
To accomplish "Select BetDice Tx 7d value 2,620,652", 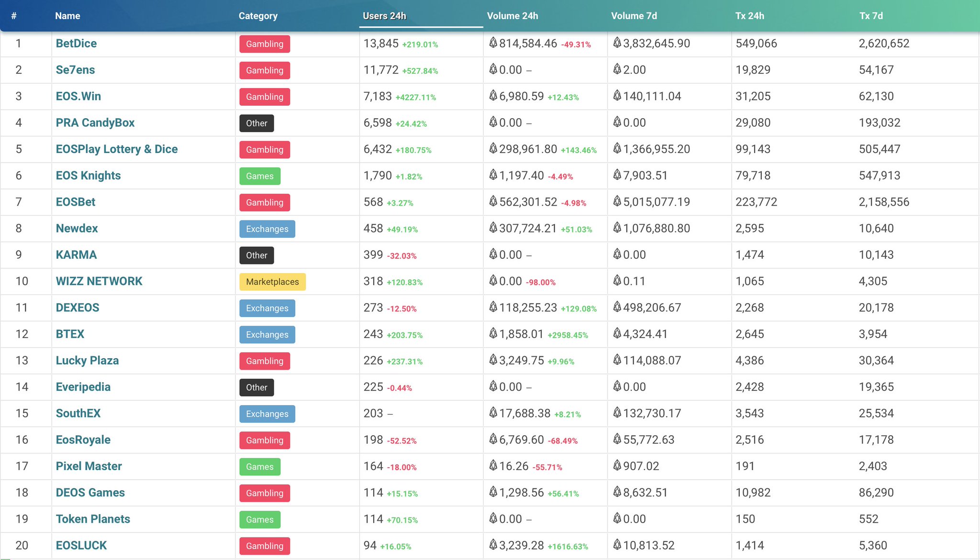I will 884,44.
